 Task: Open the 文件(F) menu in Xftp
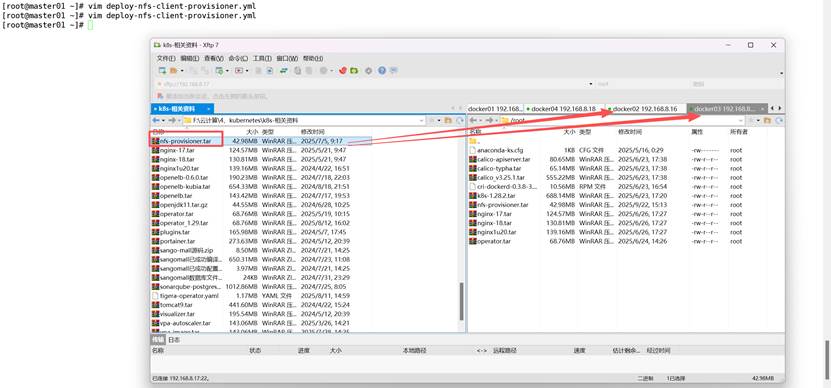[166, 58]
